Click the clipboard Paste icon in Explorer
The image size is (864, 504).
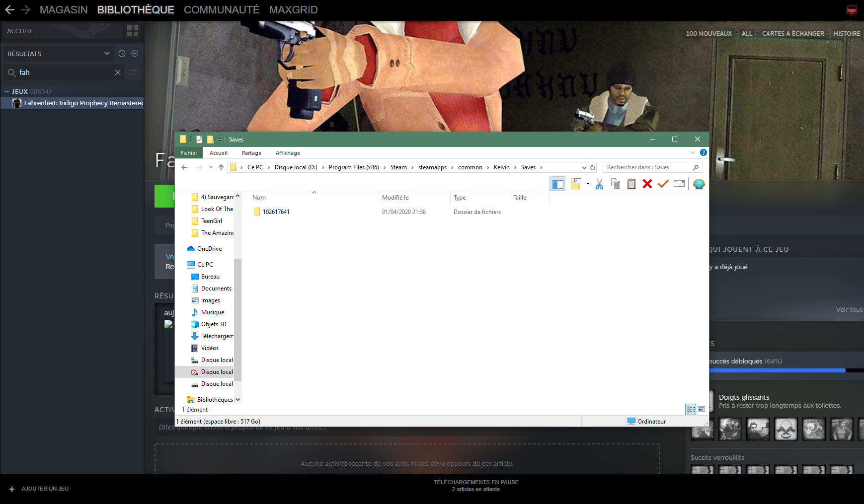coord(631,184)
